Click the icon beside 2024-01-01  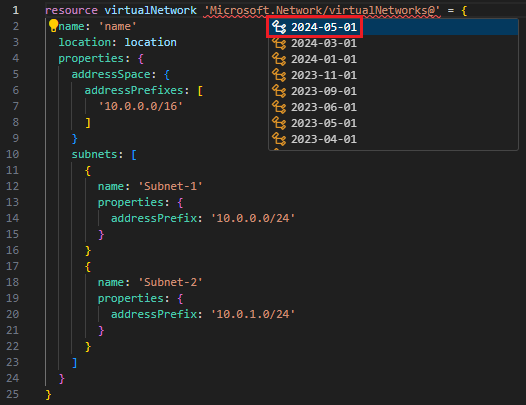pos(279,59)
